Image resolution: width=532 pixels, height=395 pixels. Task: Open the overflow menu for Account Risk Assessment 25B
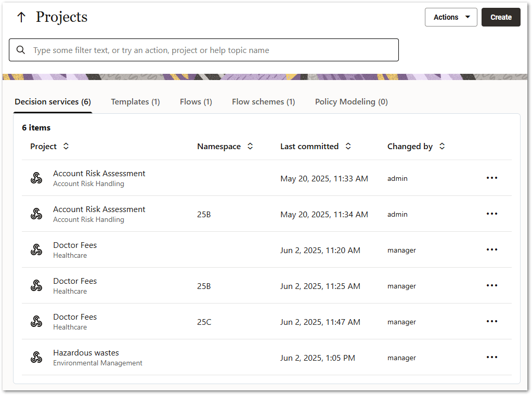click(x=491, y=213)
